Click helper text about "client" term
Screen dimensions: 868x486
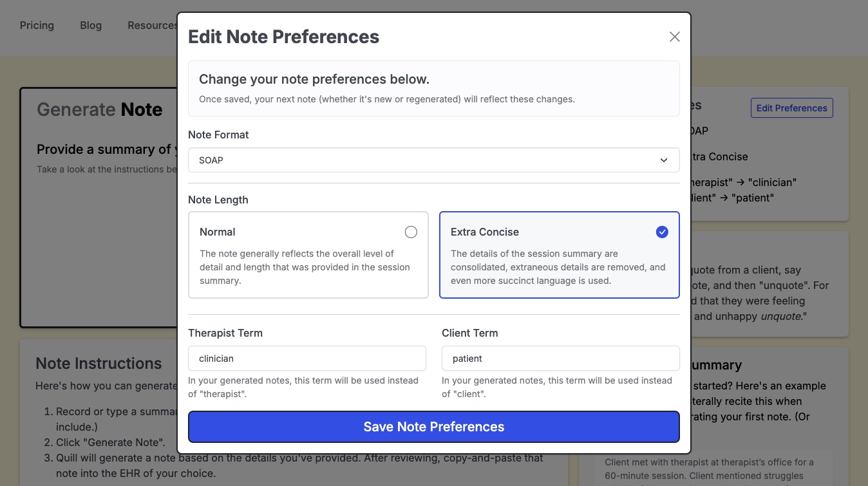click(557, 387)
